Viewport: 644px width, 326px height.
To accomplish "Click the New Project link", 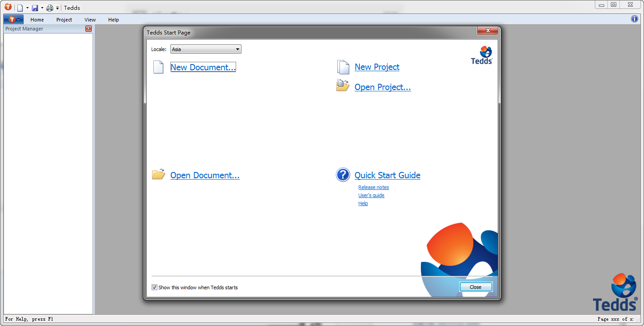I will (x=377, y=67).
